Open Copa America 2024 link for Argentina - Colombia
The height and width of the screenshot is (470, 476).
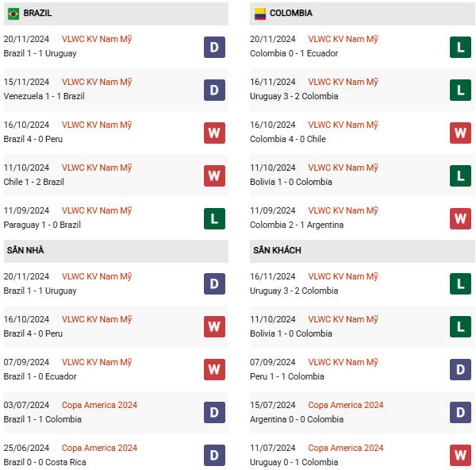point(345,406)
